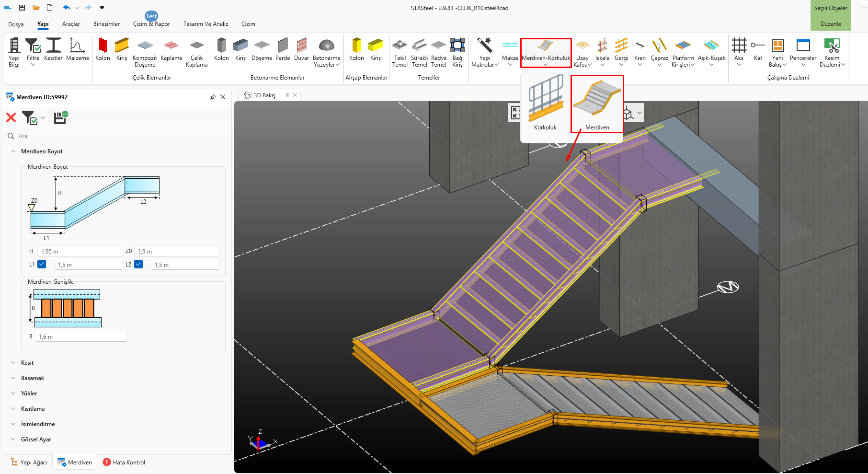
Task: Click the Düzenle button under Seçili Objeler
Action: pos(830,24)
